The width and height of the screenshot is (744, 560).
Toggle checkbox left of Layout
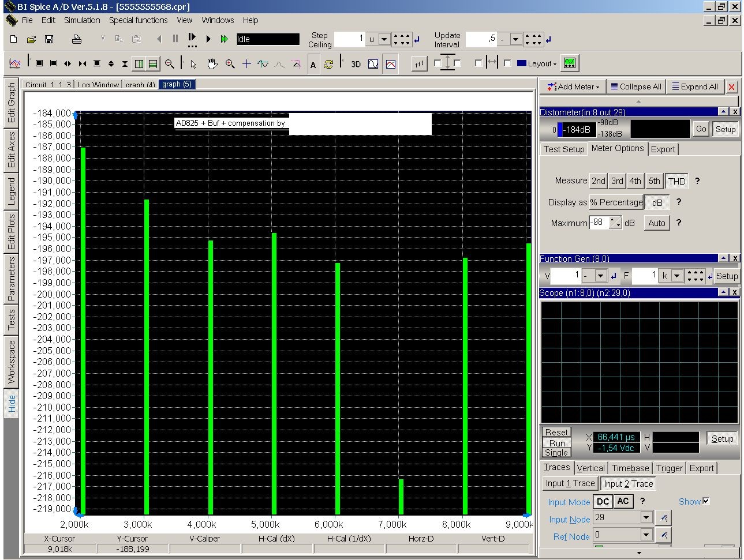coord(507,63)
